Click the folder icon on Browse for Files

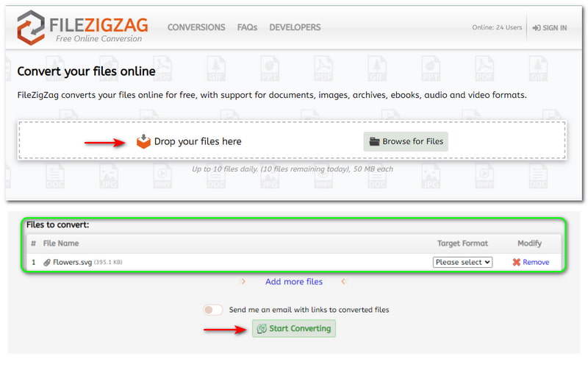click(x=374, y=141)
